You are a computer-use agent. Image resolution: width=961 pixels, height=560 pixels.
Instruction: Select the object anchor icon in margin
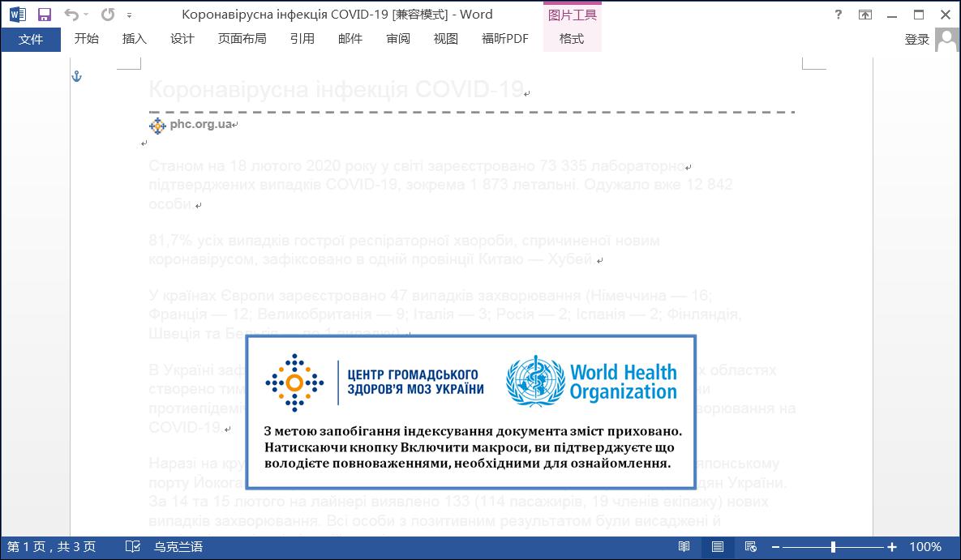coord(76,76)
